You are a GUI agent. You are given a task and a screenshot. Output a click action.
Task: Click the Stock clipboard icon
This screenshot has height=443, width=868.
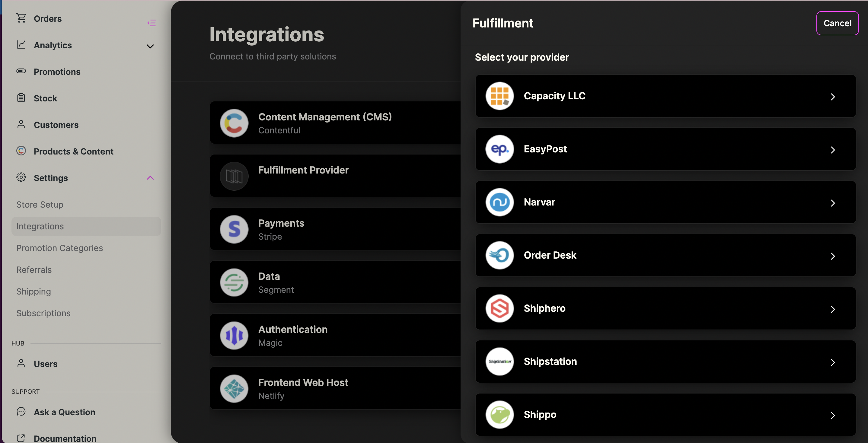click(x=21, y=98)
